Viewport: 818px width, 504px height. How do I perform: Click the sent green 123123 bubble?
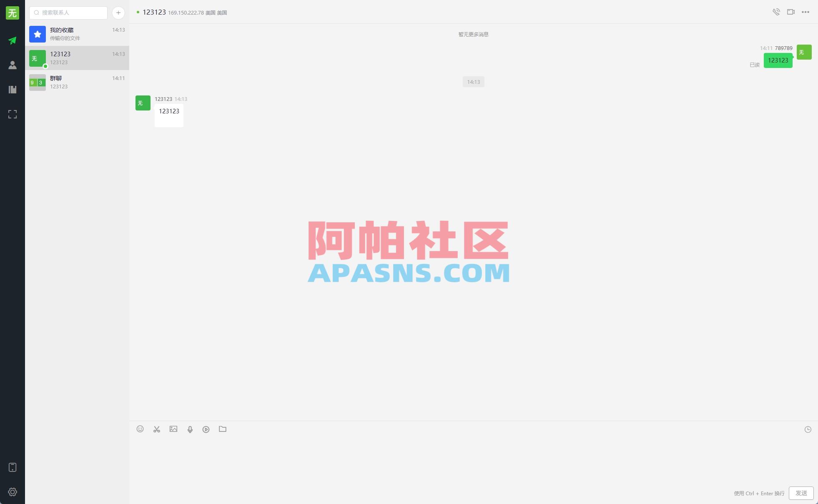(x=778, y=60)
